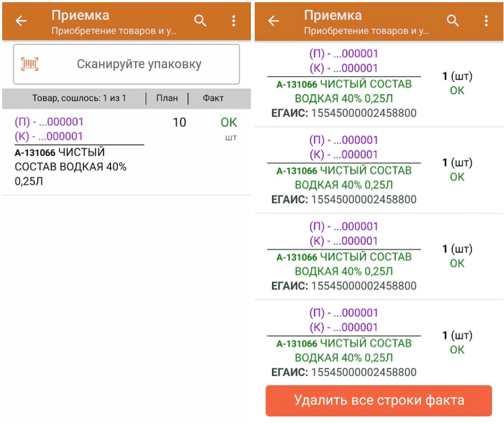This screenshot has height=424, width=504.
Task: Select the План column header
Action: point(167,98)
